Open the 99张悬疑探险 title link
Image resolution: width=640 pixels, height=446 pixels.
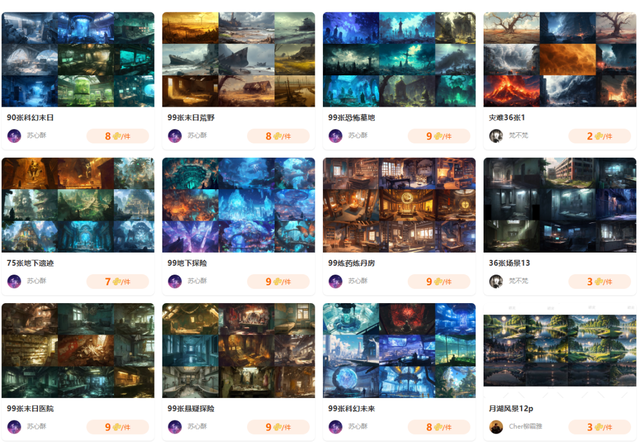coord(191,408)
